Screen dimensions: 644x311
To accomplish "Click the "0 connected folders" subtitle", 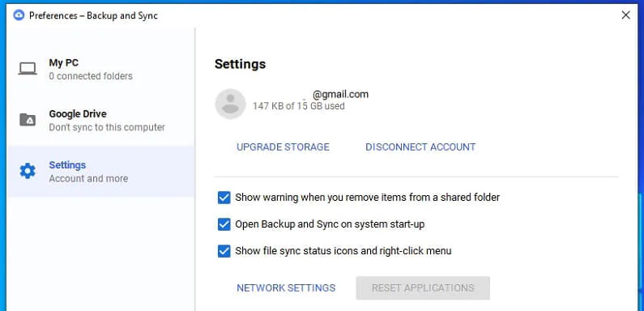I will pos(91,76).
